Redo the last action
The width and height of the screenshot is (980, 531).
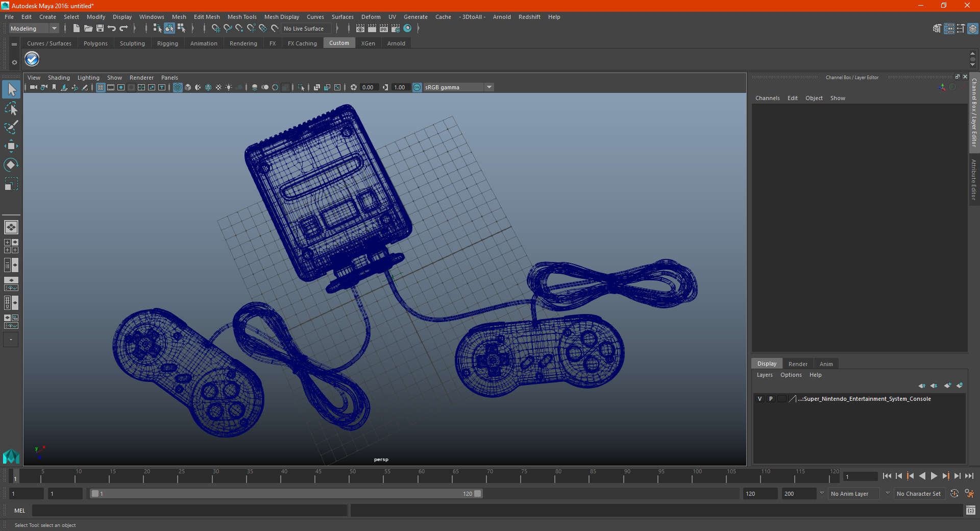pyautogui.click(x=124, y=29)
